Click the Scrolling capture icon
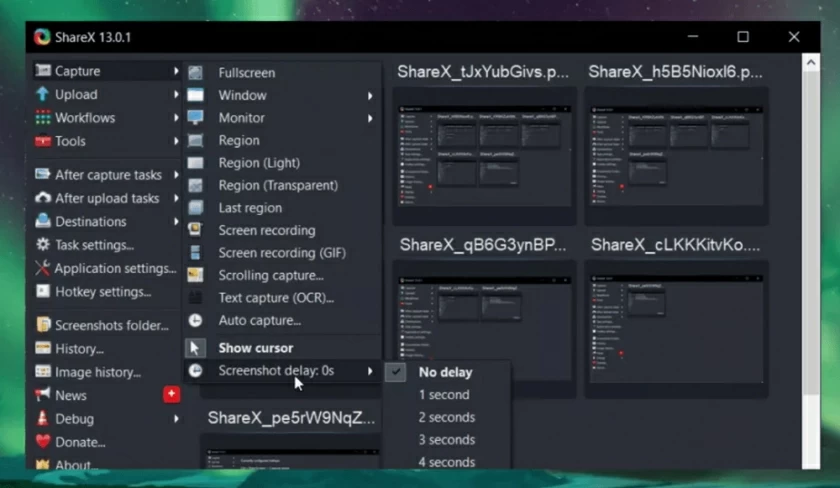840x488 pixels. (x=197, y=275)
